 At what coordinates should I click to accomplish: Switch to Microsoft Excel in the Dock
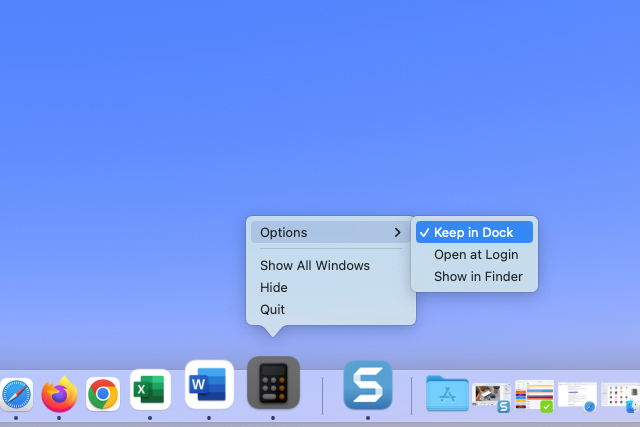coord(150,389)
